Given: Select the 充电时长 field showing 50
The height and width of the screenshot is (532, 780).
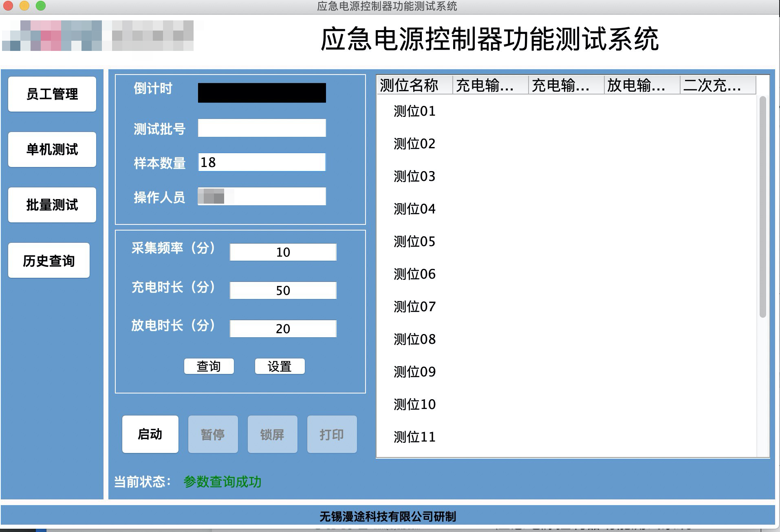Looking at the screenshot, I should pos(283,290).
